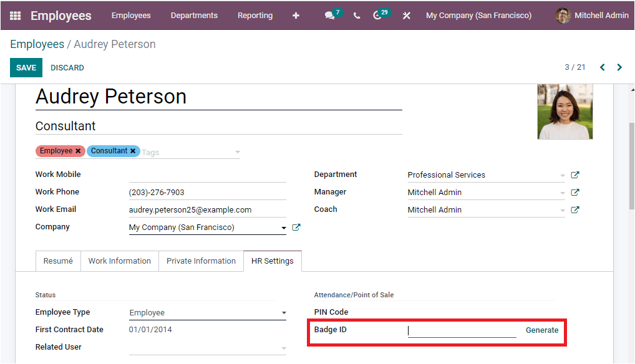Switch to the Private Information tab
Image resolution: width=635 pixels, height=364 pixels.
tap(200, 261)
